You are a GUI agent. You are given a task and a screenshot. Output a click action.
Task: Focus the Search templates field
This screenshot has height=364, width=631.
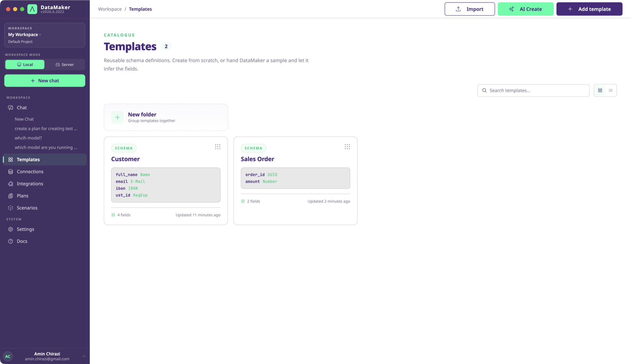click(533, 90)
